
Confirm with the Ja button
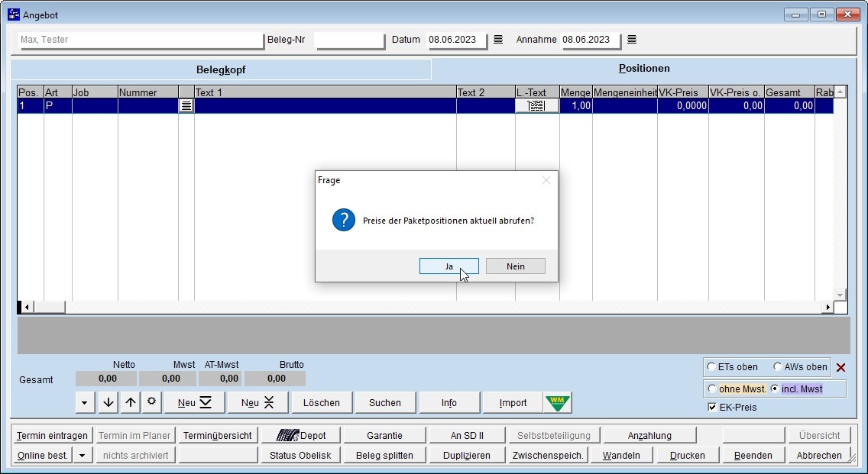pyautogui.click(x=449, y=266)
